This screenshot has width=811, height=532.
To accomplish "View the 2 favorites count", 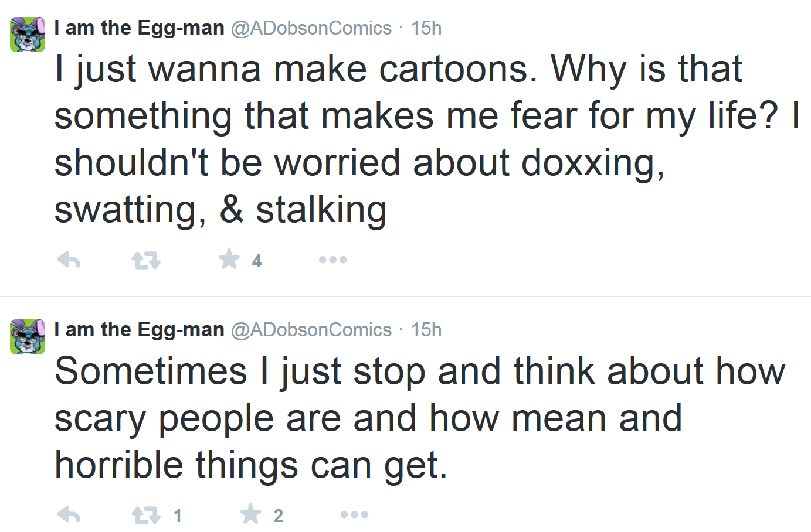I will [x=279, y=516].
